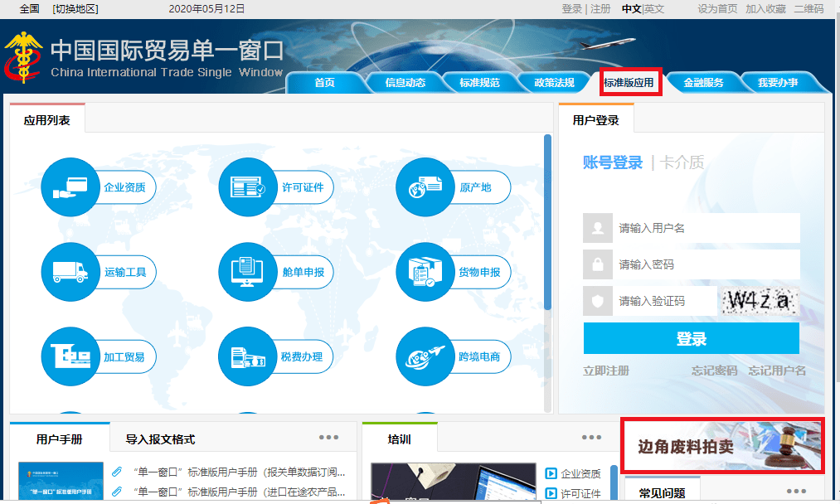
Task: Click the 设为首页 link
Action: (717, 9)
